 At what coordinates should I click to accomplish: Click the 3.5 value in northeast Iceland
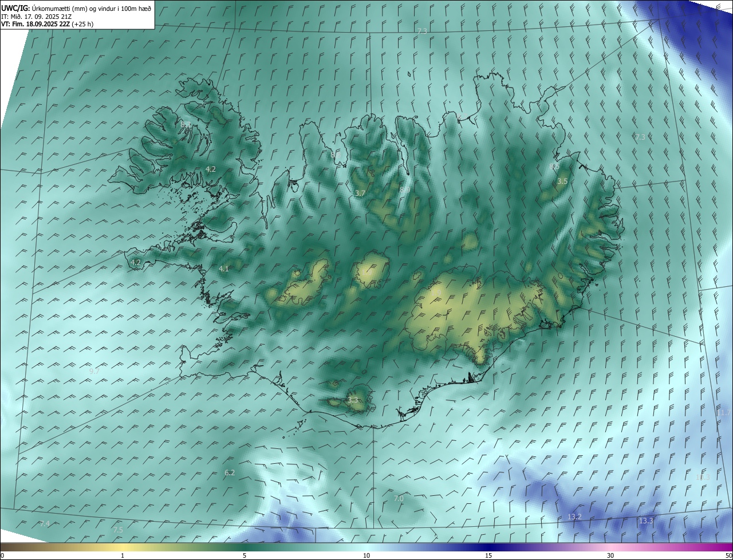click(562, 181)
